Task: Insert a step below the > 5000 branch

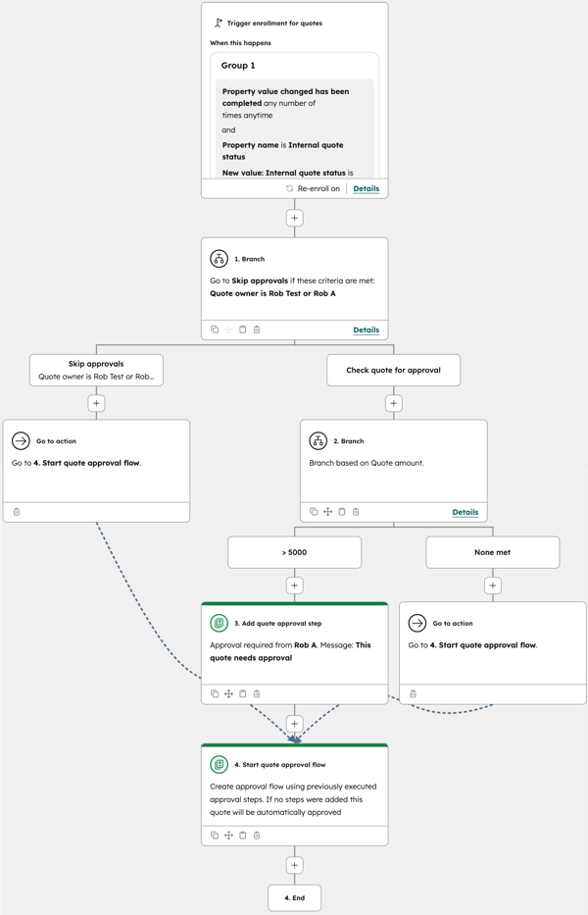Action: click(x=294, y=585)
